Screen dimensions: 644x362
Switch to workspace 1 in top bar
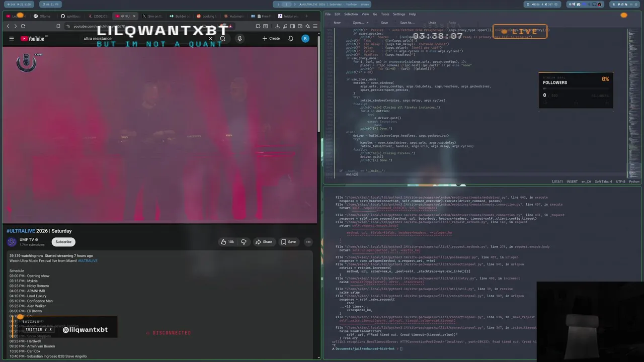278,5
